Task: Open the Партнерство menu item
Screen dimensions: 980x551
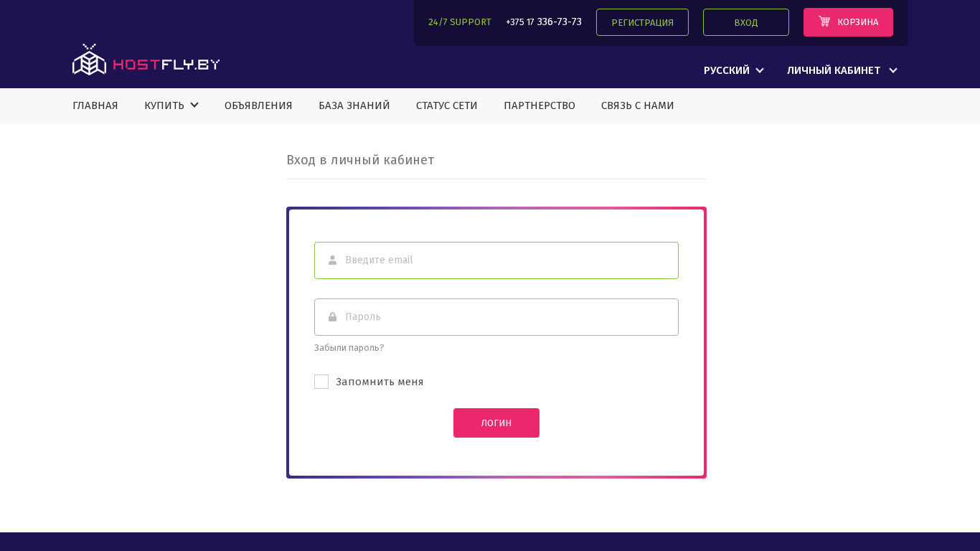Action: (540, 105)
